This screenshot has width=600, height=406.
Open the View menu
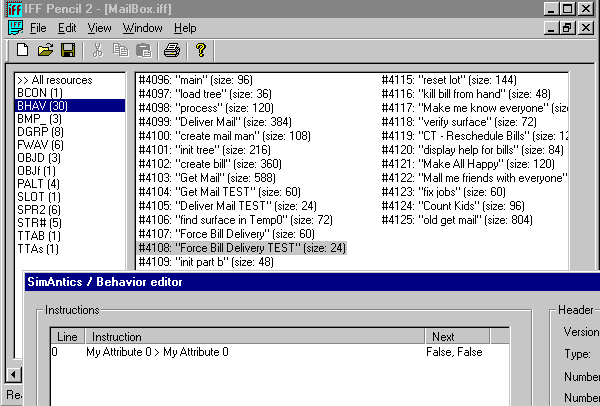99,28
